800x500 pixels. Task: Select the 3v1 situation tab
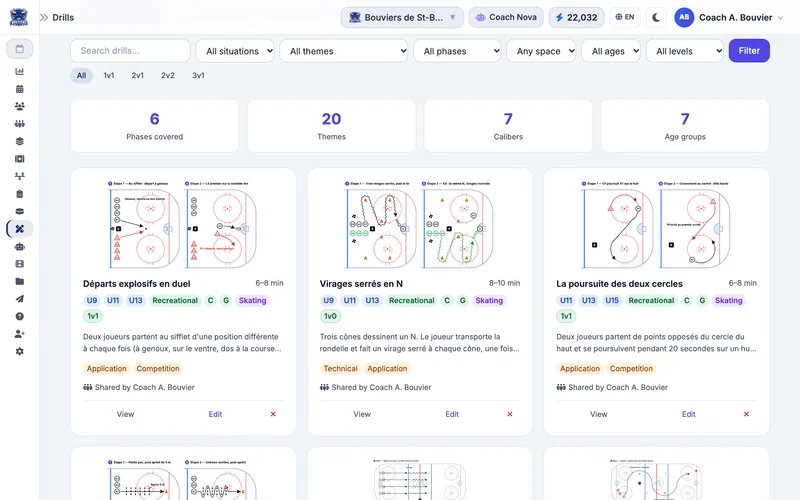tap(198, 76)
